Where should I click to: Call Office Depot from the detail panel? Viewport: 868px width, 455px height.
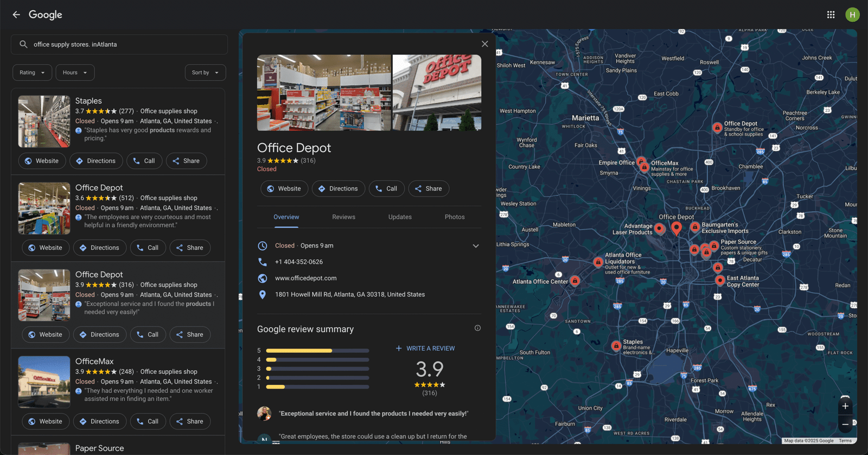tap(387, 188)
